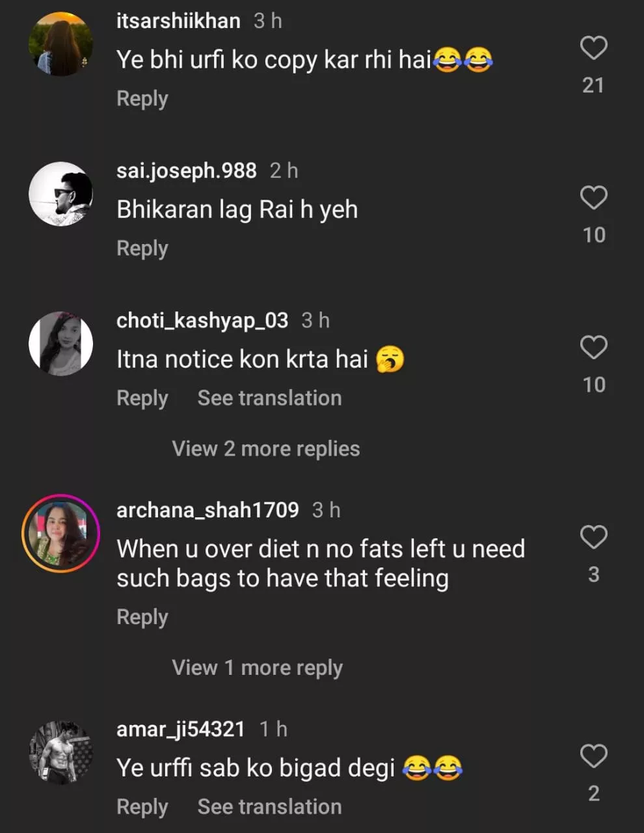This screenshot has height=833, width=644.
Task: Like choti_kashyap_03's comment
Action: 593,348
